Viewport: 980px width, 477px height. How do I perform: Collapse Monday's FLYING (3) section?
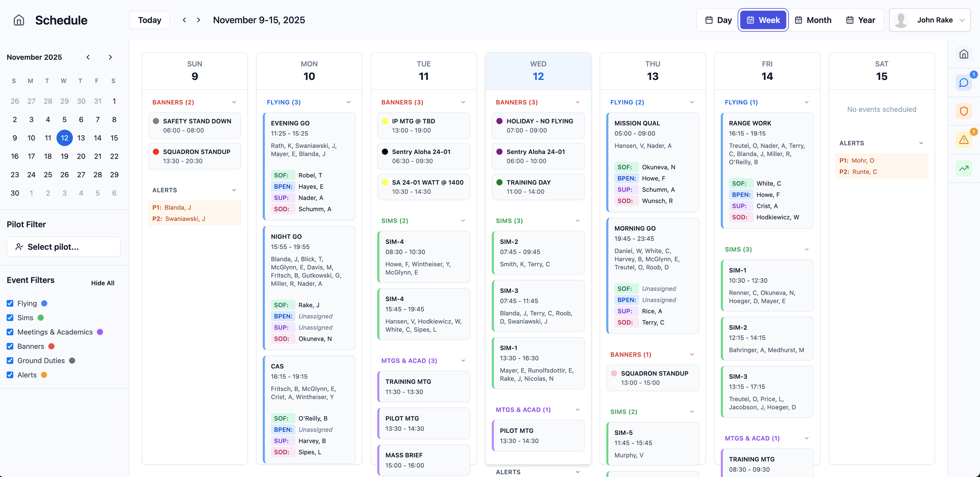click(348, 102)
